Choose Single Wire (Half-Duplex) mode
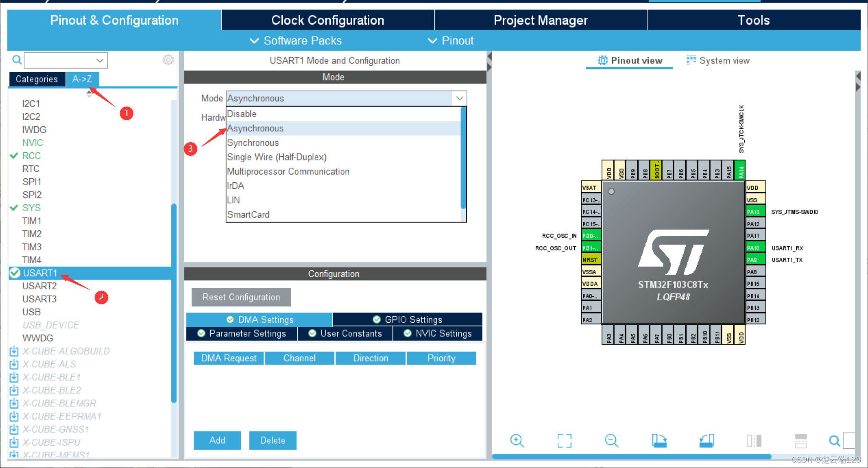The width and height of the screenshot is (868, 468). [x=343, y=157]
